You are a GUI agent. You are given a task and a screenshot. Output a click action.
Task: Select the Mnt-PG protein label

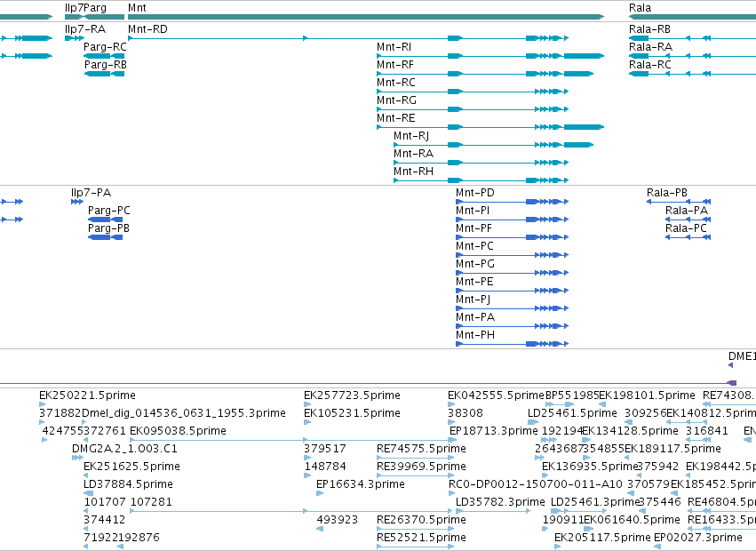pos(475,264)
